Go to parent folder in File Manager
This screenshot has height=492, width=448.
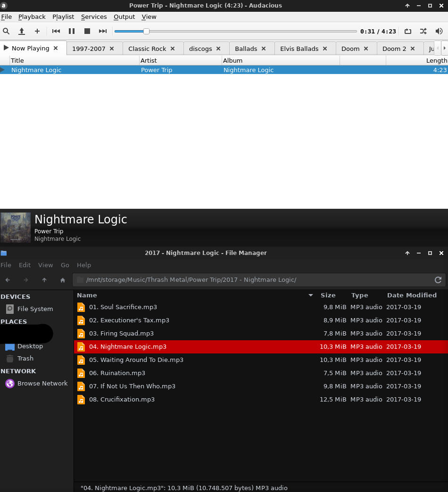click(x=44, y=280)
